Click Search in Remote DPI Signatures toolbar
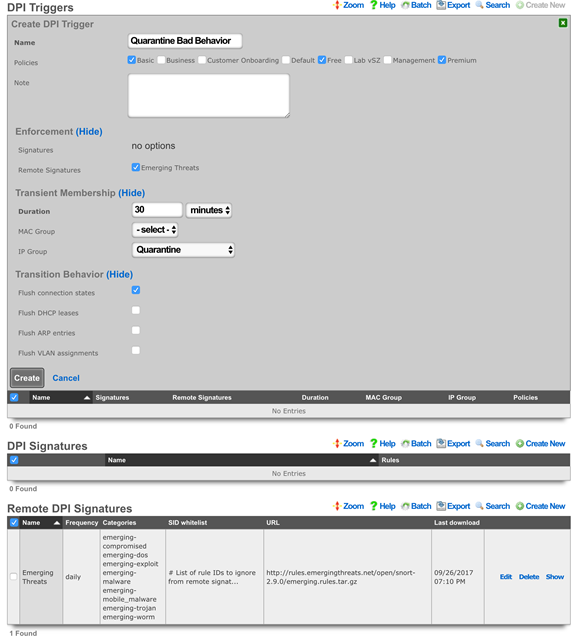The height and width of the screenshot is (641, 585). click(x=493, y=506)
